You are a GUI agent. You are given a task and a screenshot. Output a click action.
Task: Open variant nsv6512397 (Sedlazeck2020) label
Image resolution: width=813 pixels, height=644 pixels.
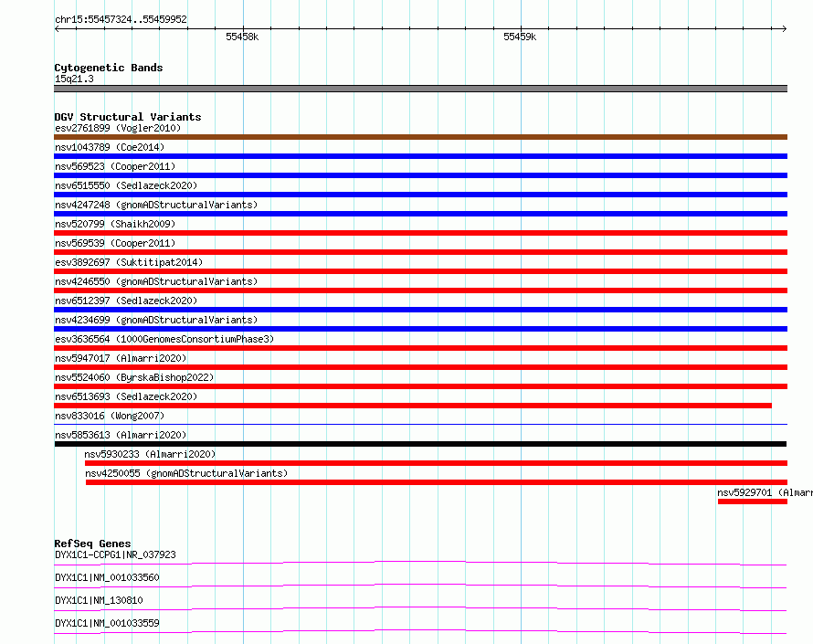[x=126, y=301]
